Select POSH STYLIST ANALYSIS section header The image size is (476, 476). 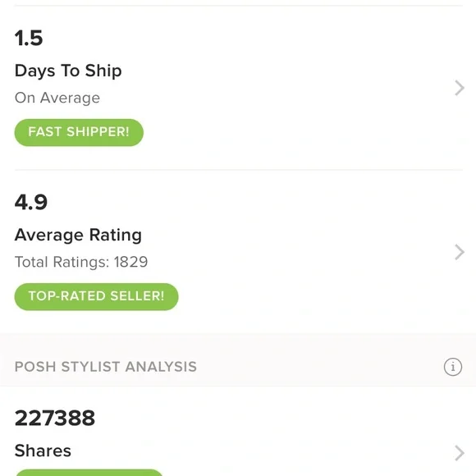click(x=106, y=367)
